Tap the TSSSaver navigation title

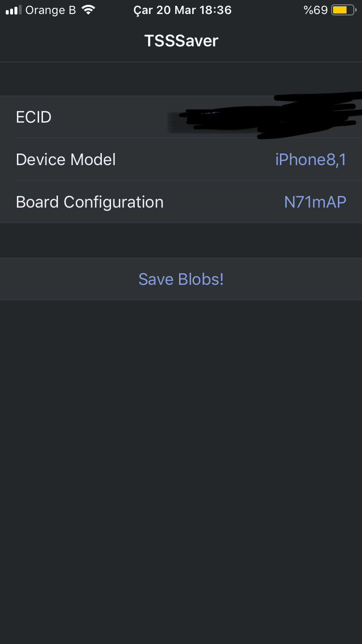[181, 41]
